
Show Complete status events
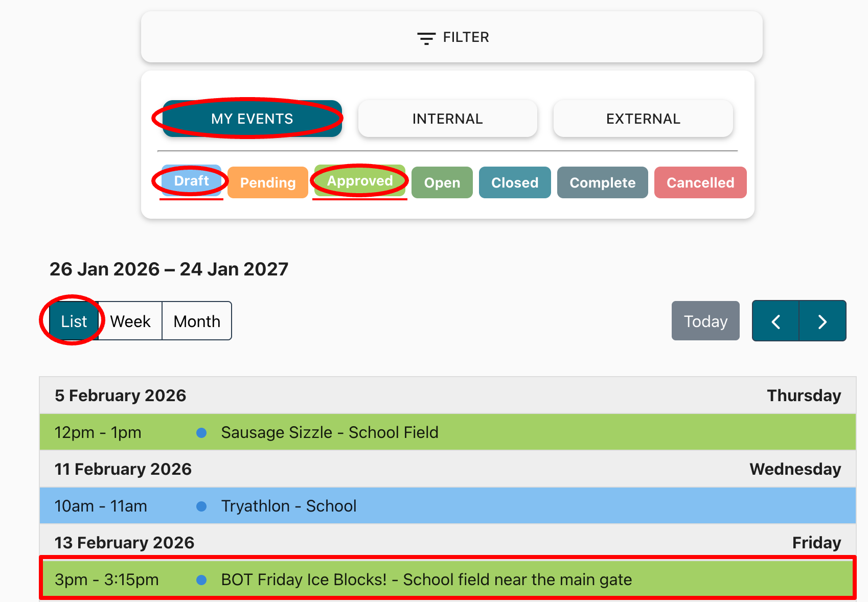(x=602, y=182)
